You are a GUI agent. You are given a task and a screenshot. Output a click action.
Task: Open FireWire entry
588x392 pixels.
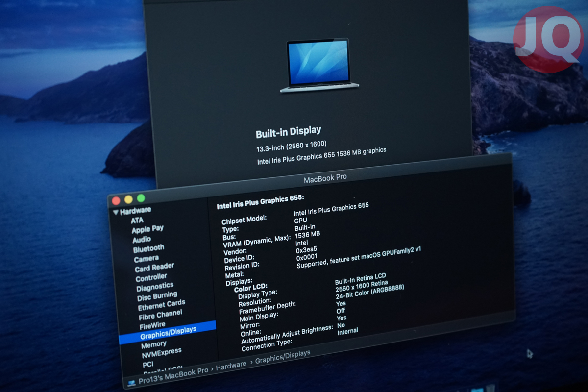[x=152, y=325]
